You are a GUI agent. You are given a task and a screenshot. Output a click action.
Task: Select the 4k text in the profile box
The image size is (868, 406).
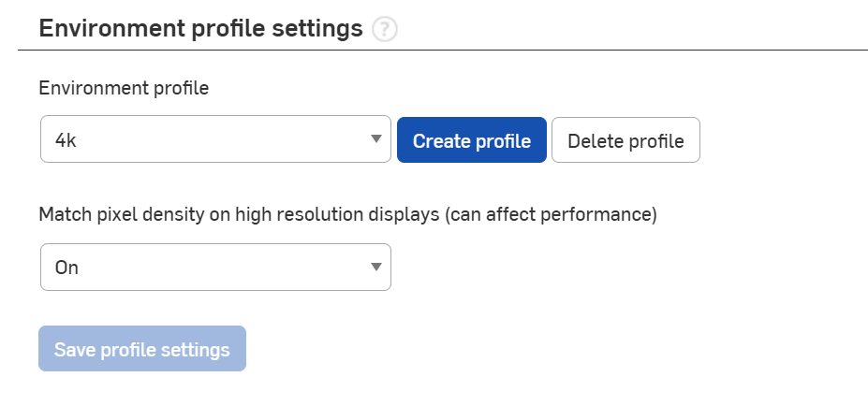coord(66,141)
